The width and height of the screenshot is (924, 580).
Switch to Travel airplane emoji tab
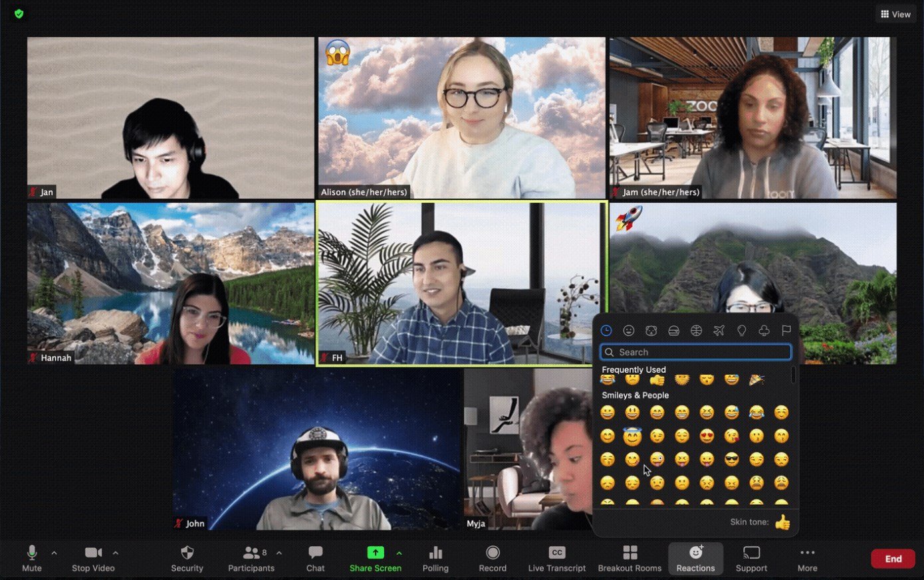click(719, 330)
